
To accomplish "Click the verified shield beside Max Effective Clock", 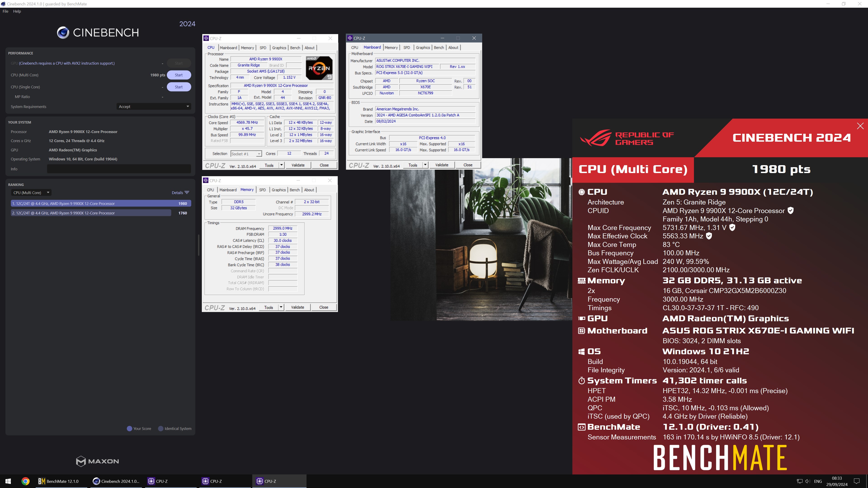I will point(709,236).
